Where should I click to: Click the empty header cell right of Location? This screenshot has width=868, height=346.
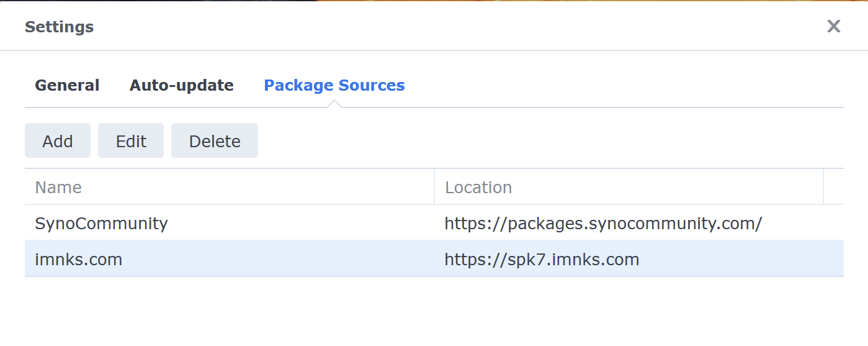click(x=833, y=187)
